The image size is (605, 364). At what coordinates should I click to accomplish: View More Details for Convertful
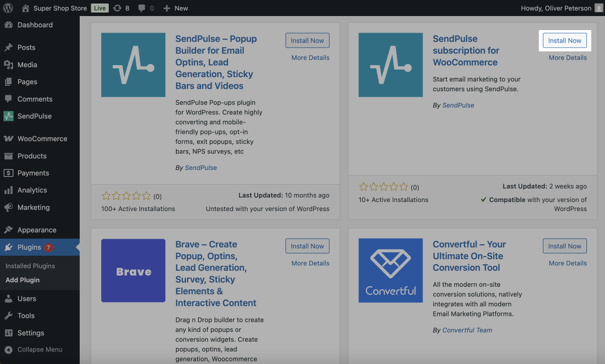point(568,263)
